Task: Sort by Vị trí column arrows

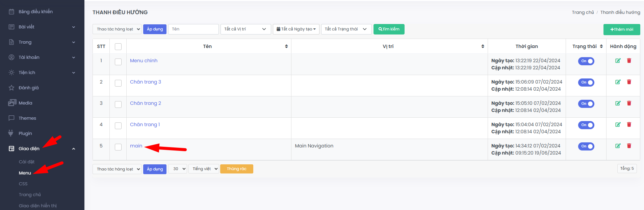Action: click(x=483, y=46)
